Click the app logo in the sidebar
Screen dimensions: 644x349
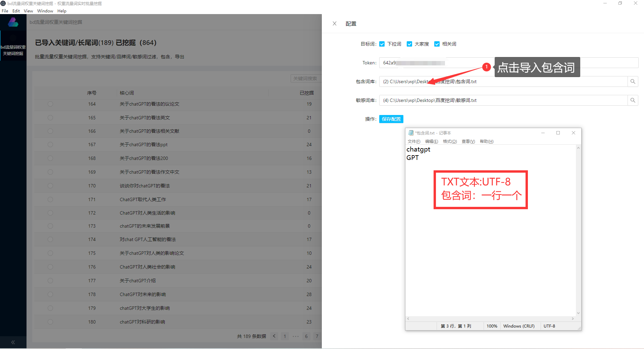13,22
